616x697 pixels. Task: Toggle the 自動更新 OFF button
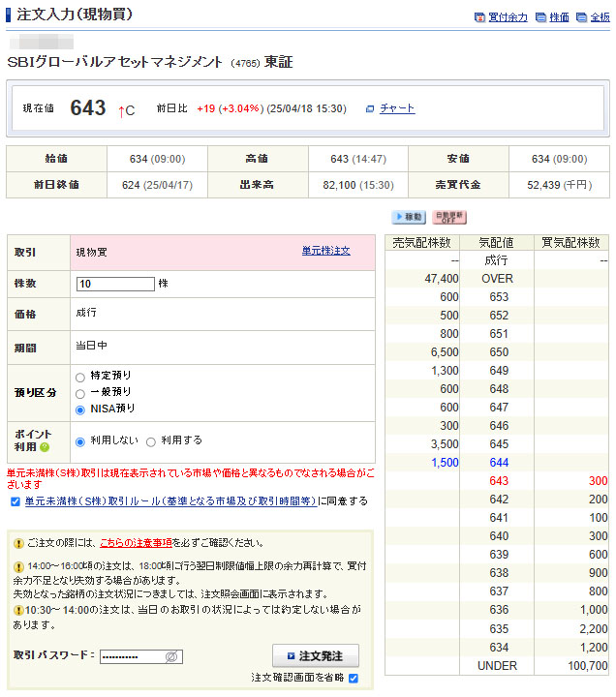pyautogui.click(x=449, y=217)
